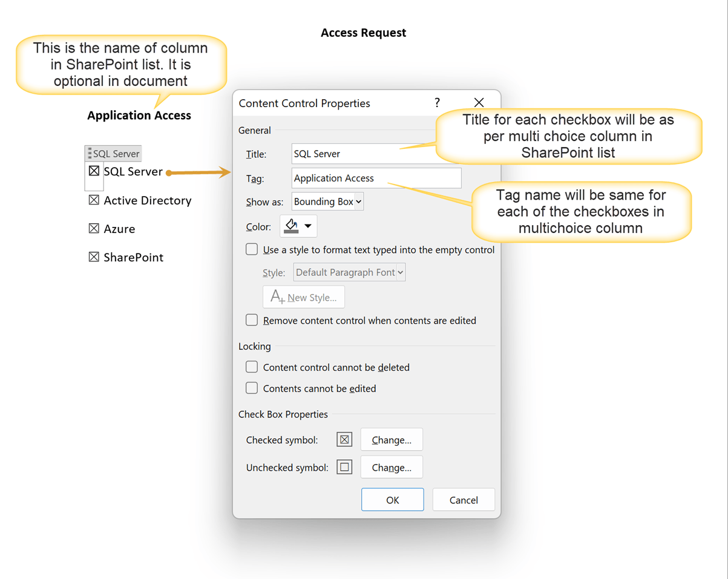Check 'Content control cannot be deleted'
Screen dimensions: 728x579
(x=252, y=367)
